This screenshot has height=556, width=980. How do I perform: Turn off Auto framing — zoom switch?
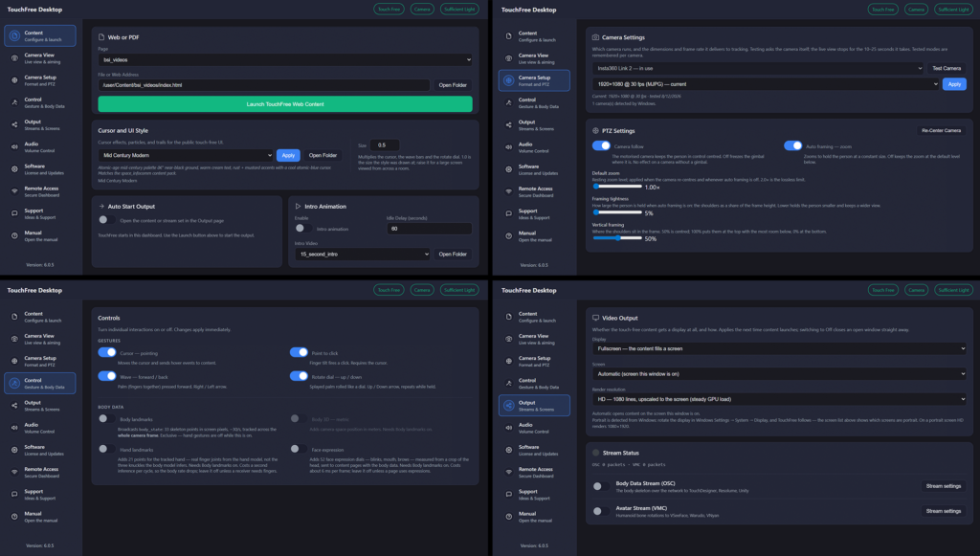[793, 145]
